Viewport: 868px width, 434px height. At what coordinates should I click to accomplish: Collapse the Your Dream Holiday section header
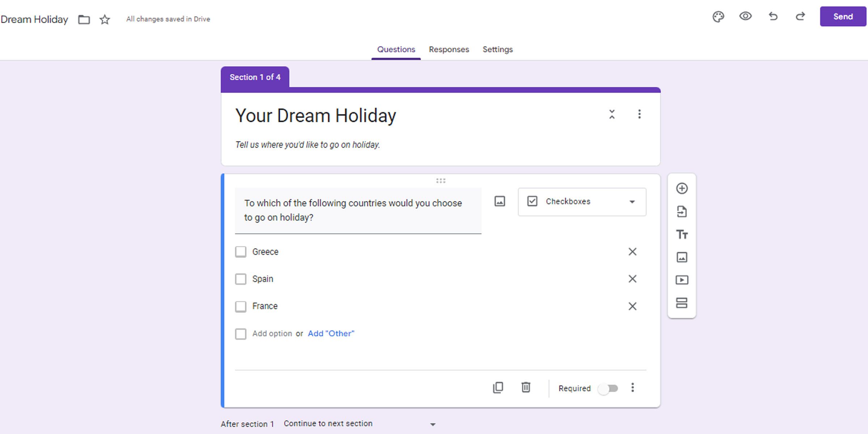612,115
